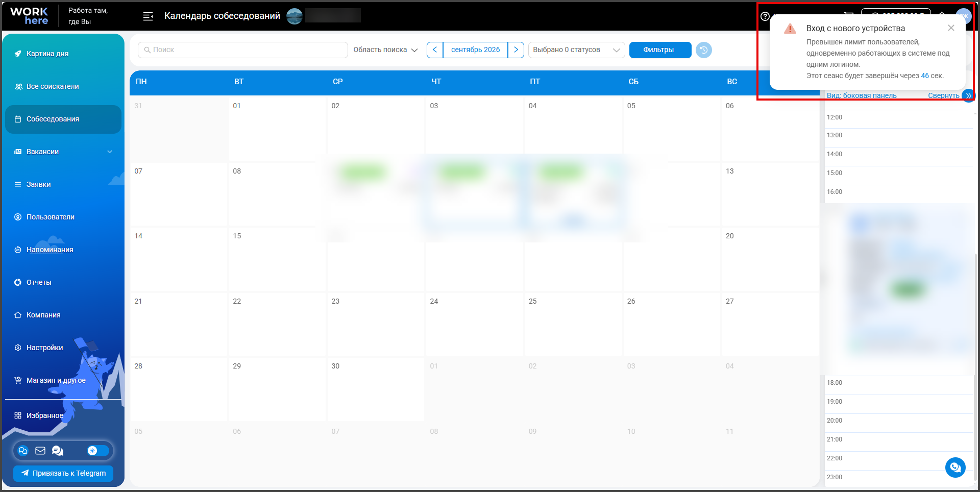This screenshot has width=980, height=492.
Task: Click the 14:00 time slot in side panel
Action: pyautogui.click(x=899, y=157)
